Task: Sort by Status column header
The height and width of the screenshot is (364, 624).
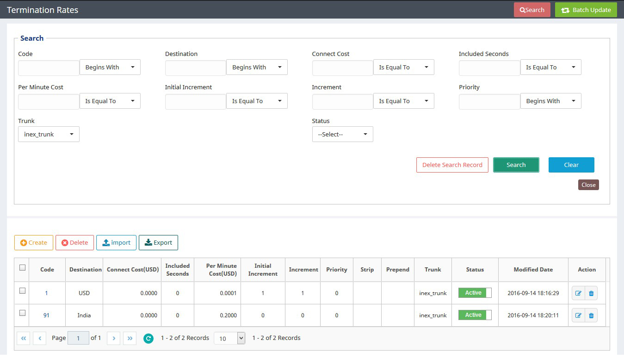Action: point(475,270)
